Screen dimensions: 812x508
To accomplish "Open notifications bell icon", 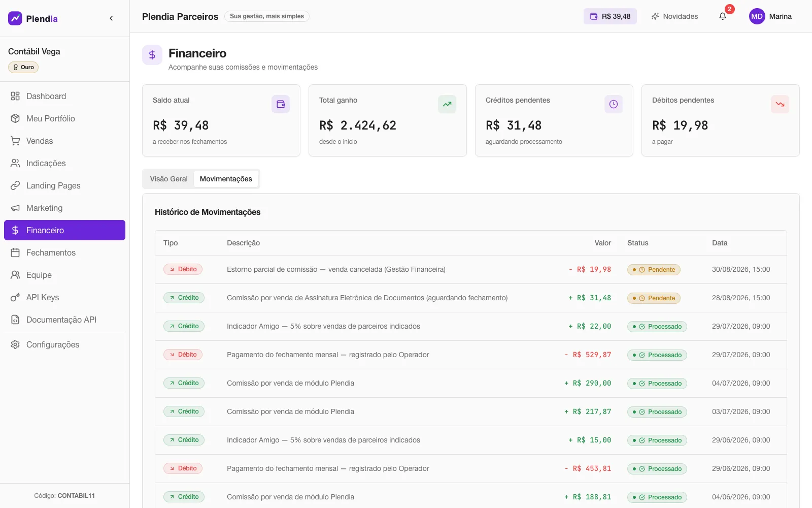I will tap(723, 16).
